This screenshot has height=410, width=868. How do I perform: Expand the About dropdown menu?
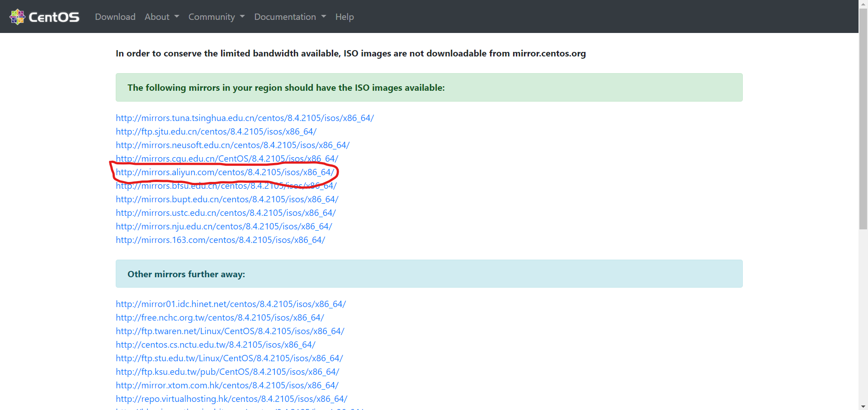tap(162, 17)
